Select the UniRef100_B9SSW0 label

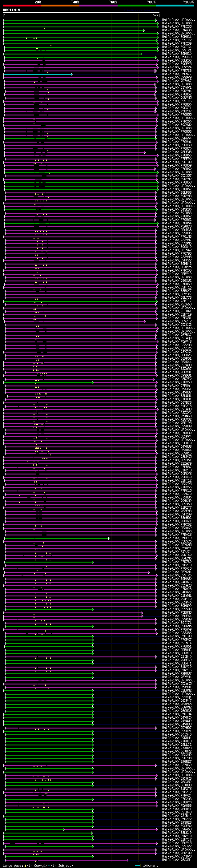(x=177, y=125)
